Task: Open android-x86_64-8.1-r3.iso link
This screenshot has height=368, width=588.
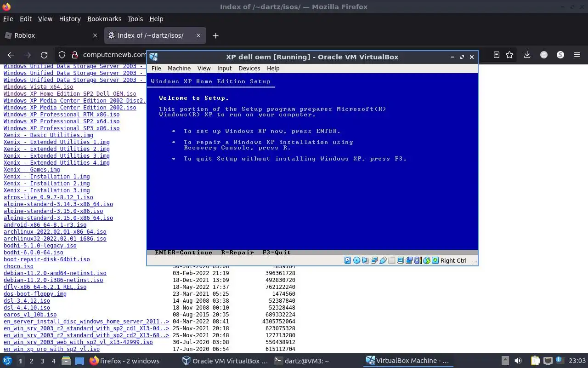Action: point(45,225)
